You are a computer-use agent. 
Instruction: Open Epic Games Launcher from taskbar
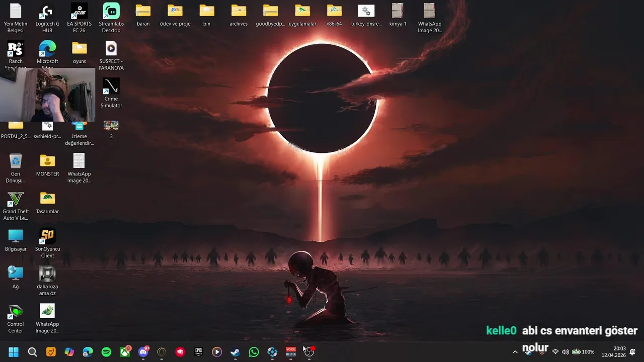(199, 352)
